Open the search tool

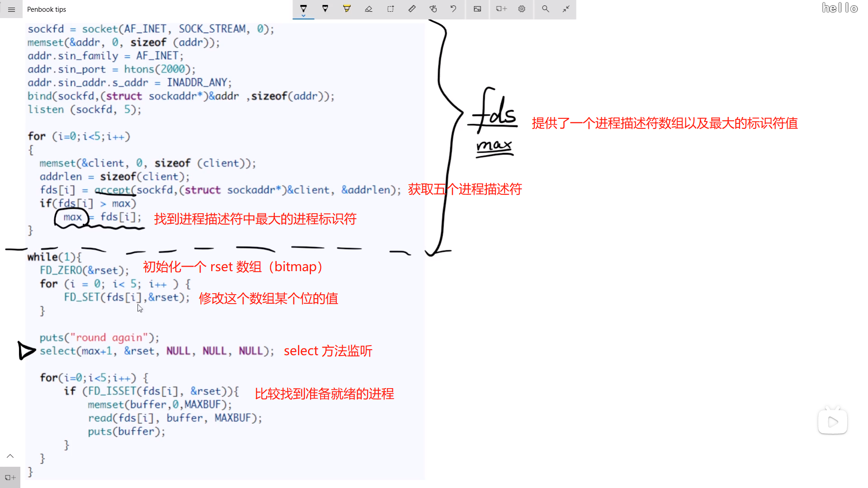(x=546, y=9)
